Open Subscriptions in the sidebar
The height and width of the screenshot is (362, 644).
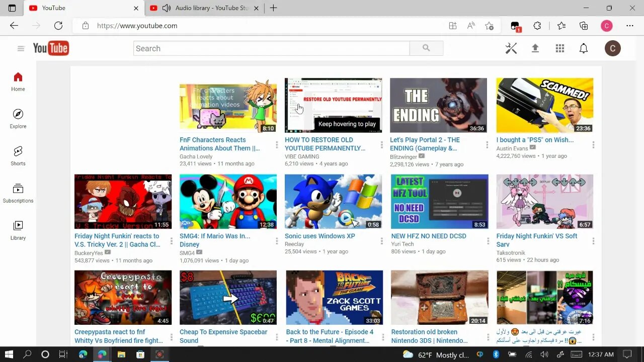point(18,194)
